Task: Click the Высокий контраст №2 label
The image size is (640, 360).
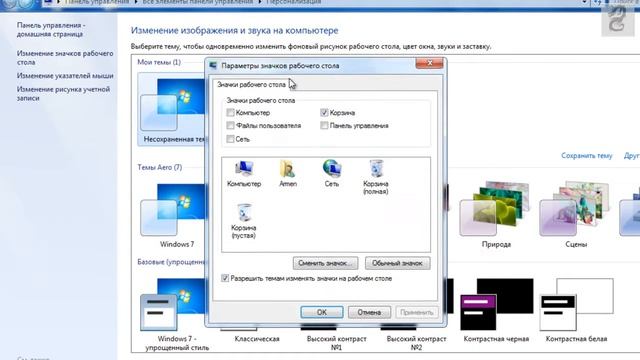Action: [x=416, y=343]
